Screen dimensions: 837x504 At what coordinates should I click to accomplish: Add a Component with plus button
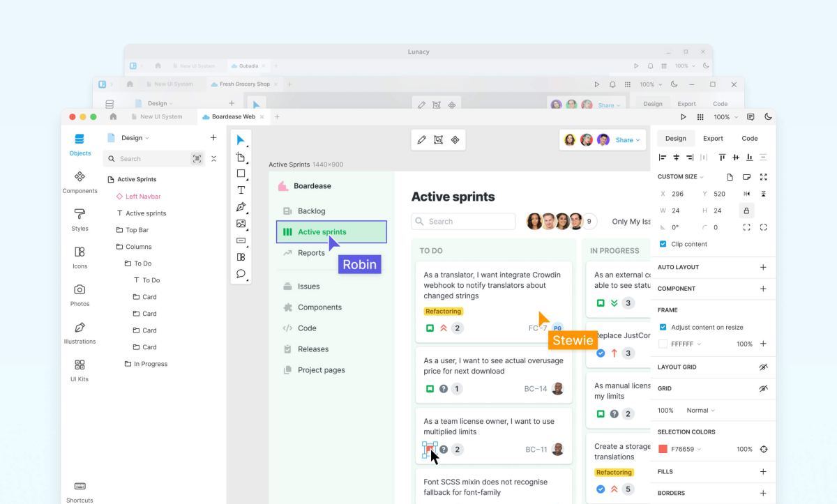coord(763,289)
